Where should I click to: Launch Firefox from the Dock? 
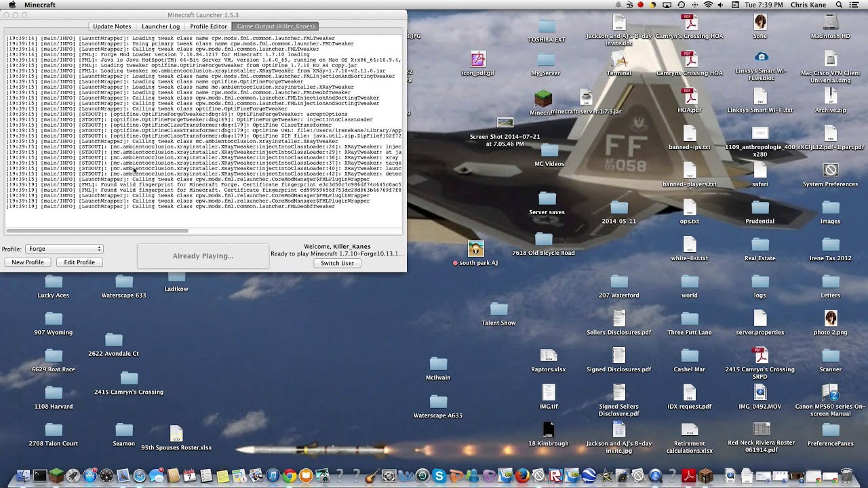click(x=522, y=476)
